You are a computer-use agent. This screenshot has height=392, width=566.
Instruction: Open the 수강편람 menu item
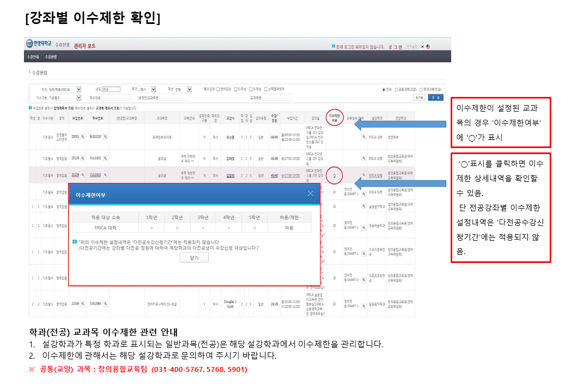click(x=51, y=57)
